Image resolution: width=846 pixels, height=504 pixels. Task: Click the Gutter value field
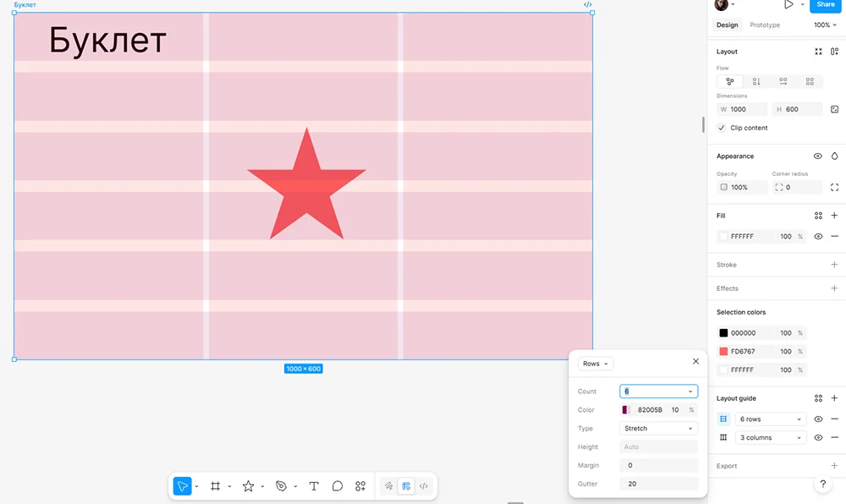point(658,484)
